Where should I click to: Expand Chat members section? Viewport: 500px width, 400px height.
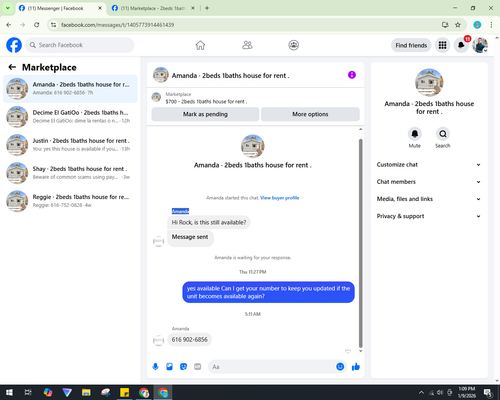click(429, 182)
